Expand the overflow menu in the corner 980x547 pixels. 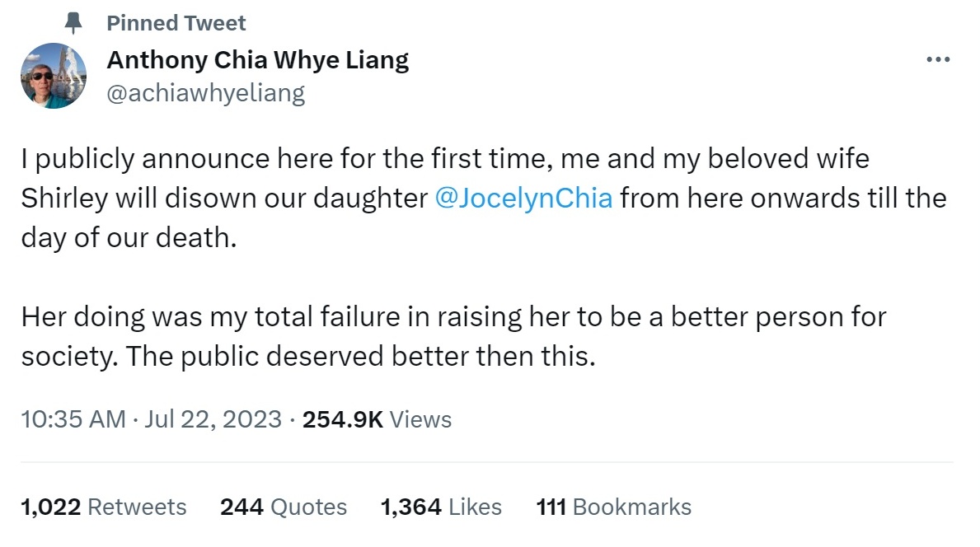pos(938,58)
